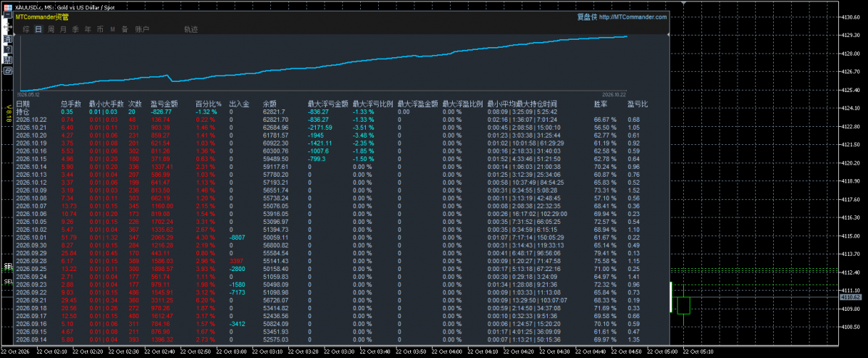Switch to the 年 yearly tab
The width and height of the screenshot is (868, 358).
pyautogui.click(x=88, y=29)
